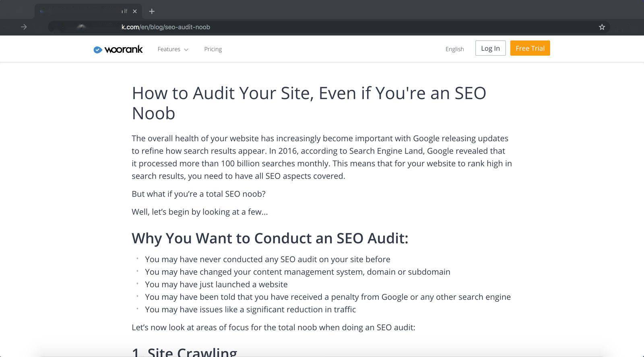Image resolution: width=644 pixels, height=357 pixels.
Task: Click the browser forward arrow
Action: [x=24, y=27]
